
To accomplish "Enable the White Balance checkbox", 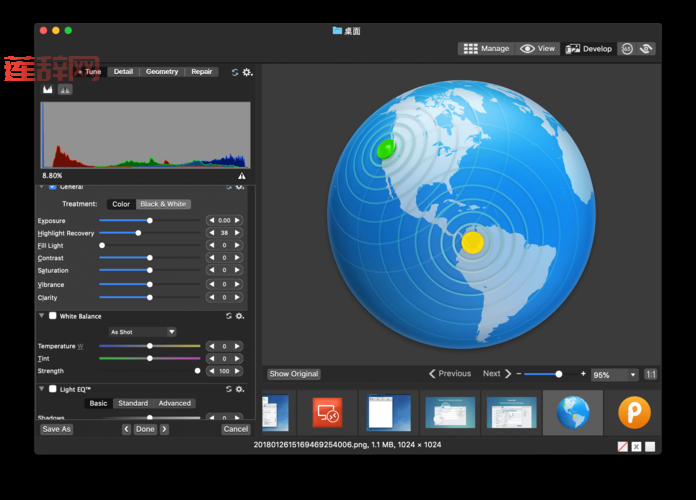I will point(53,316).
